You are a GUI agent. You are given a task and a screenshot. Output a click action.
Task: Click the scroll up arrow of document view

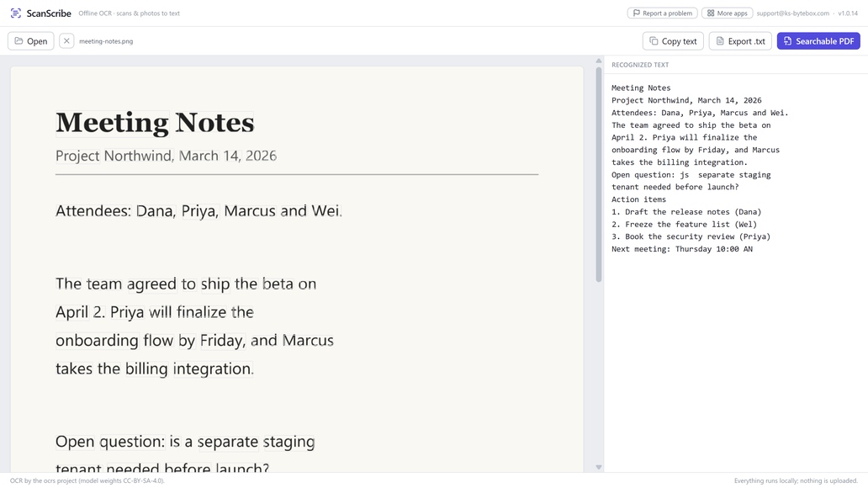pos(598,61)
